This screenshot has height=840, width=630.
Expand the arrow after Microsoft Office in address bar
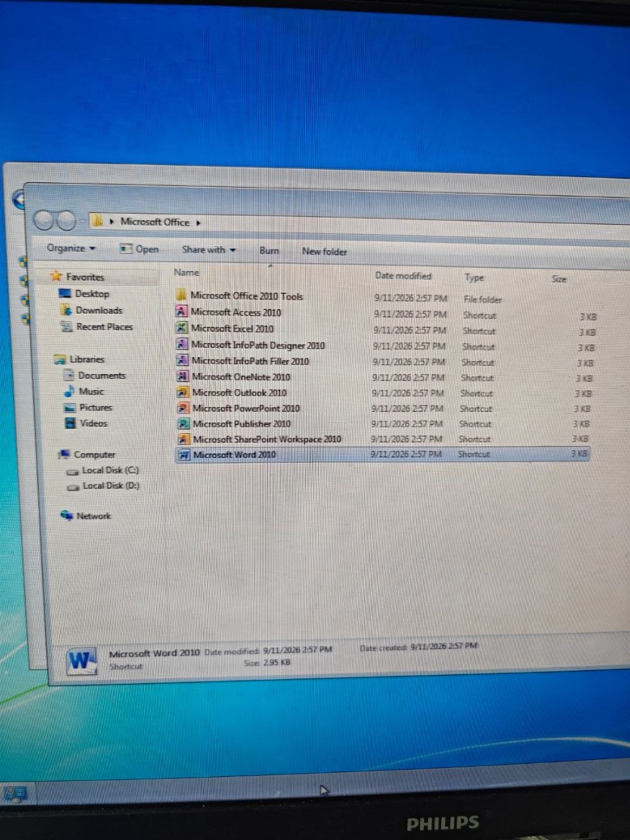198,222
